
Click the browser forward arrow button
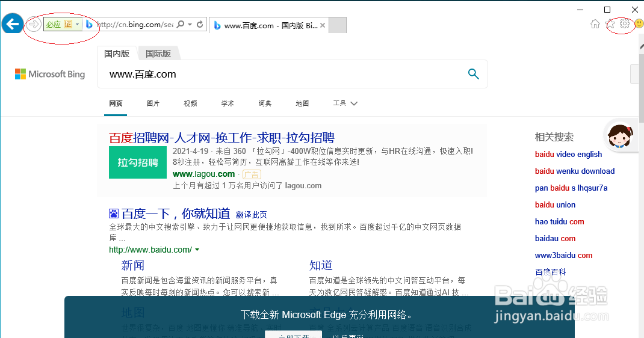[x=34, y=25]
